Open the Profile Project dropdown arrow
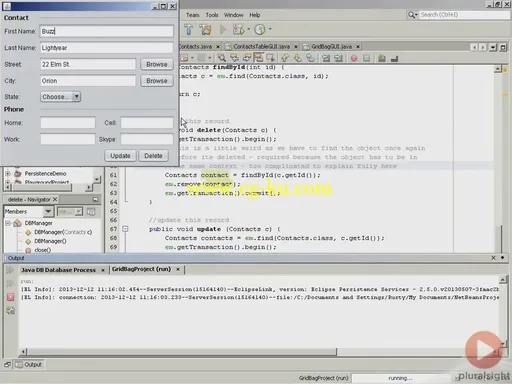The image size is (512, 384). pos(270,29)
